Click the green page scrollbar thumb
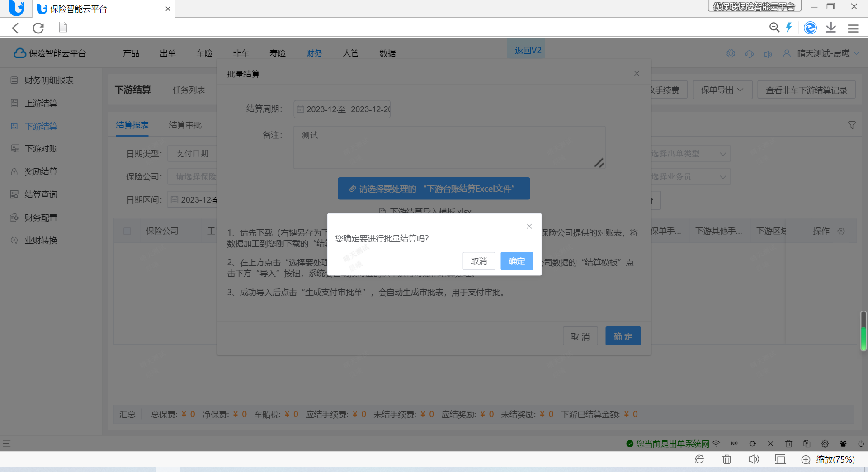The image size is (868, 472). click(863, 331)
